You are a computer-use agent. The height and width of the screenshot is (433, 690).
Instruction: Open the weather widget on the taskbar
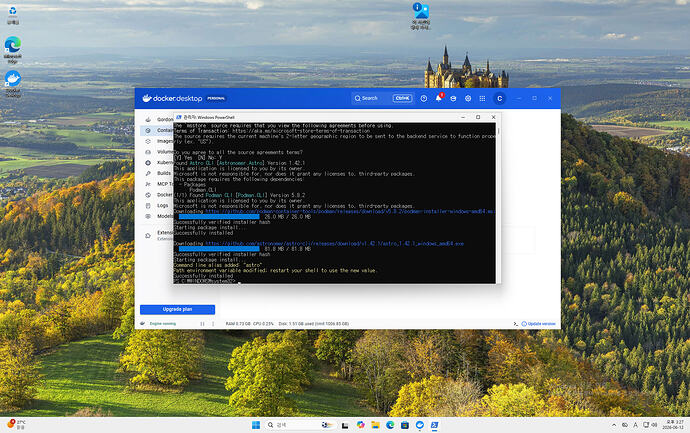tap(17, 425)
